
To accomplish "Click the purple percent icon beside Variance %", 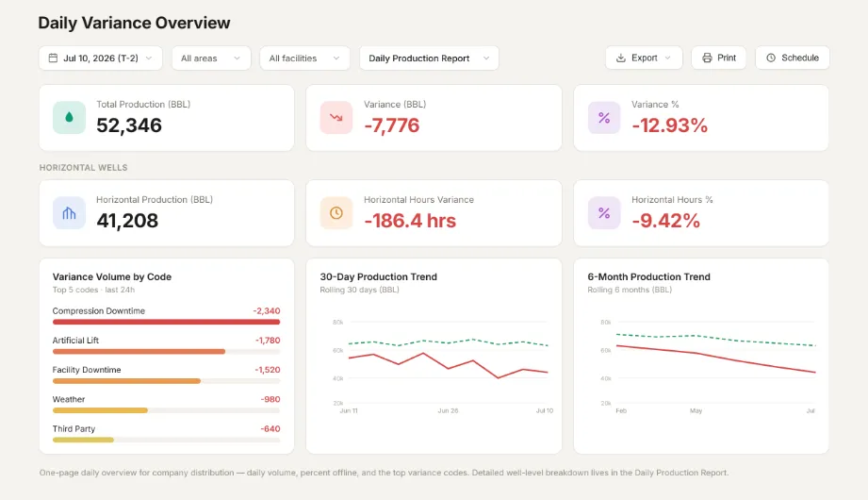I will [604, 118].
